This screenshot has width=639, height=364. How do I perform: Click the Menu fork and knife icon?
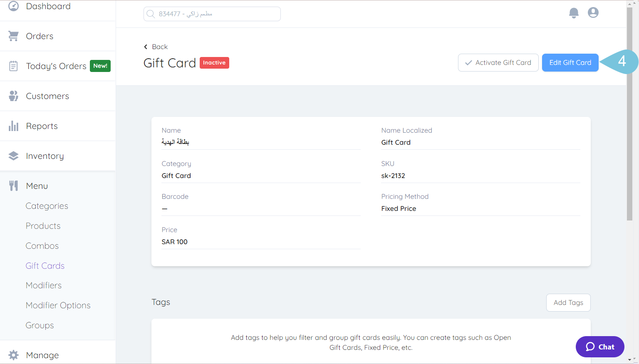tap(13, 186)
